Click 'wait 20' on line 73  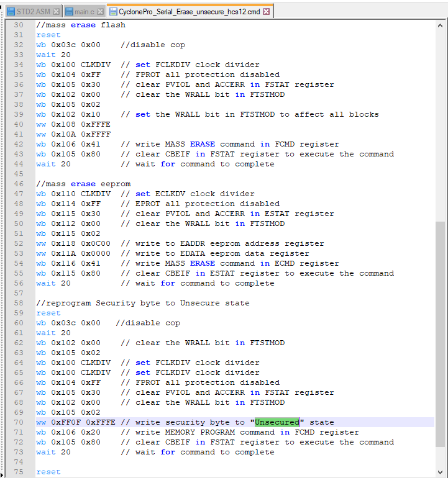click(53, 453)
